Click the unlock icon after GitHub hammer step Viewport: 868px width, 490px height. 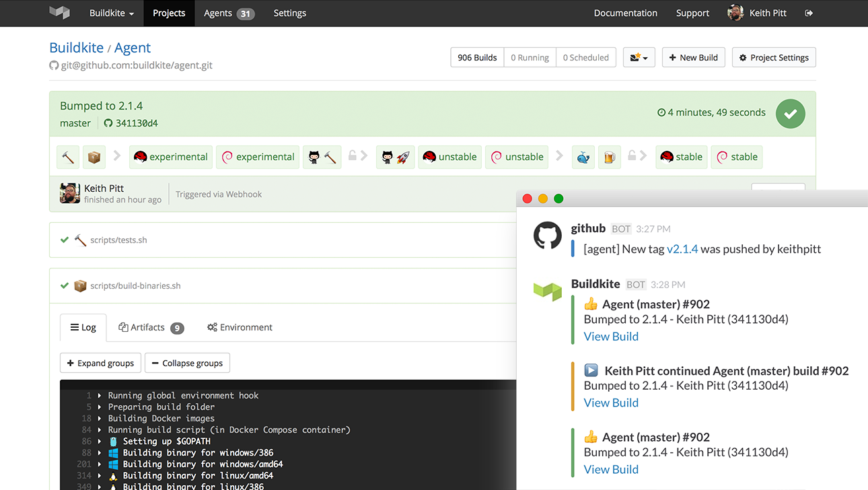pyautogui.click(x=352, y=156)
